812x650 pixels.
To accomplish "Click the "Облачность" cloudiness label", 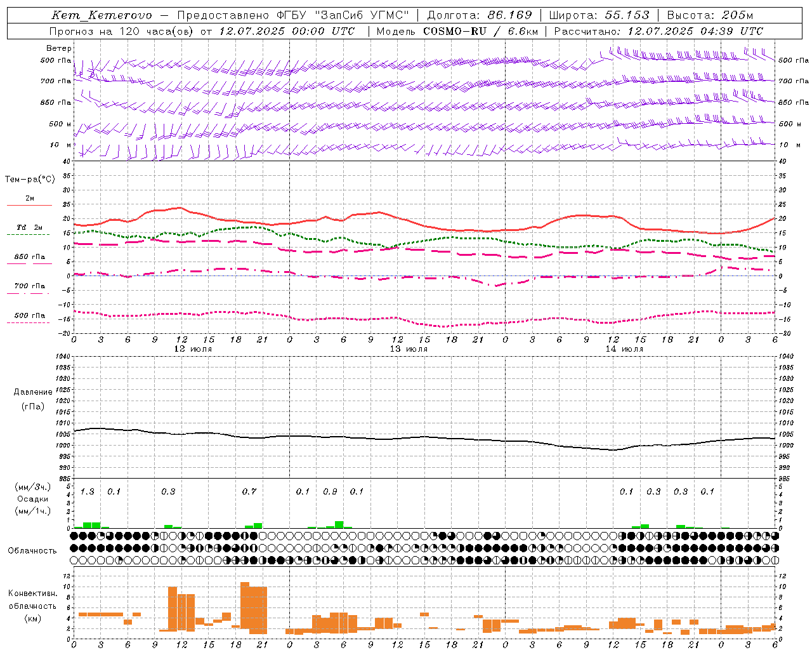I will click(x=32, y=550).
